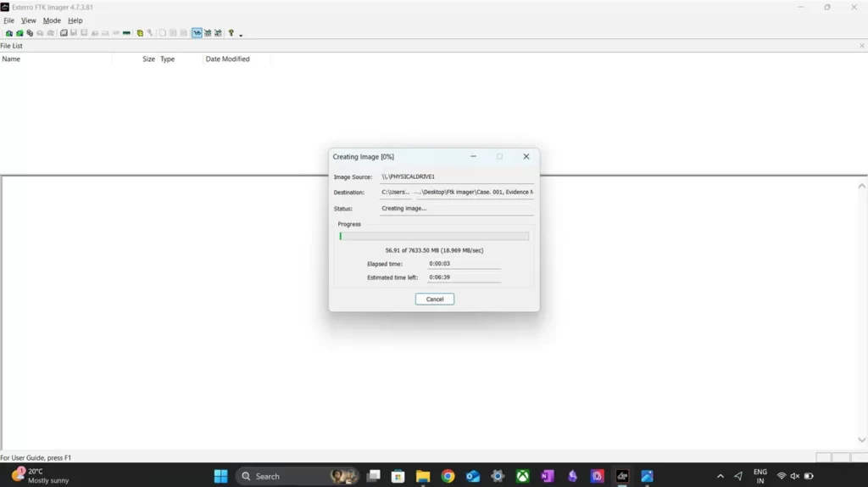868x487 pixels.
Task: Open help via the question mark icon
Action: coord(231,33)
